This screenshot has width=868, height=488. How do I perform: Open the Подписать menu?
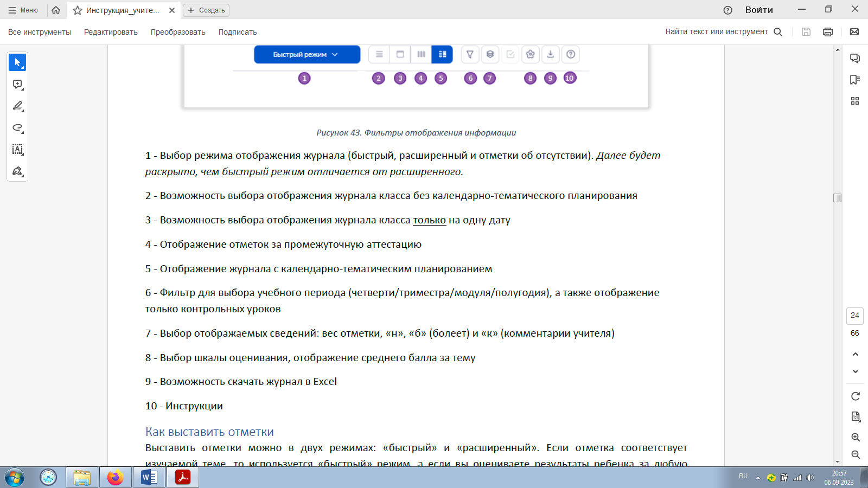(238, 32)
